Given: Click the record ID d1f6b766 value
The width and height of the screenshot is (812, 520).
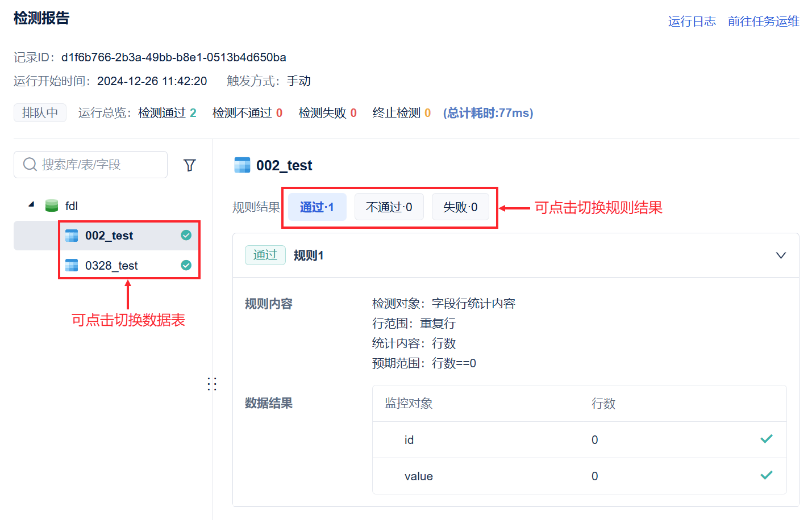Looking at the screenshot, I should point(174,57).
